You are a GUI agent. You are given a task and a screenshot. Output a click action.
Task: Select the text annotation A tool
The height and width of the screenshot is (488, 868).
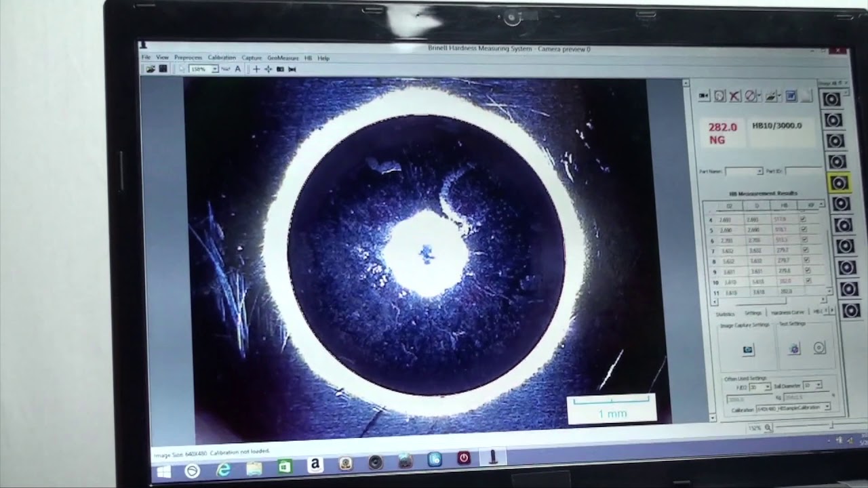pos(237,69)
